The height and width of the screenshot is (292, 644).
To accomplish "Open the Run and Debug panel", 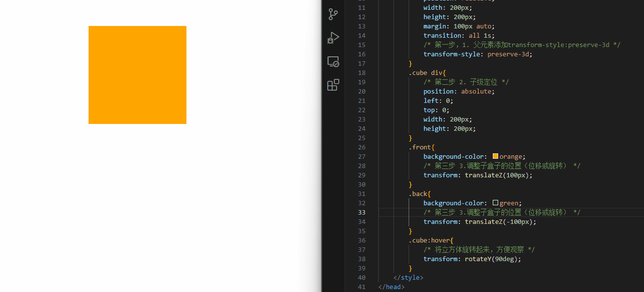I will 333,38.
